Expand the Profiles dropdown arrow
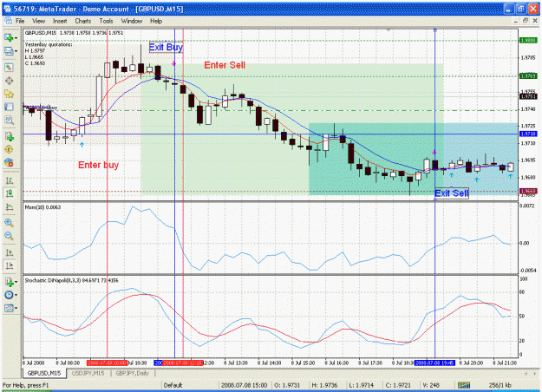The image size is (542, 392). click(16, 51)
